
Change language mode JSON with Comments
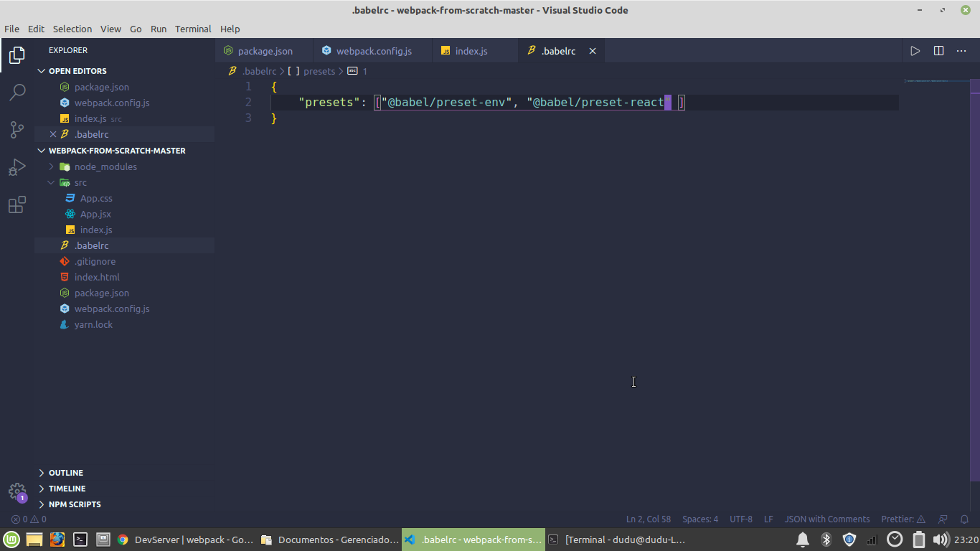(x=827, y=519)
